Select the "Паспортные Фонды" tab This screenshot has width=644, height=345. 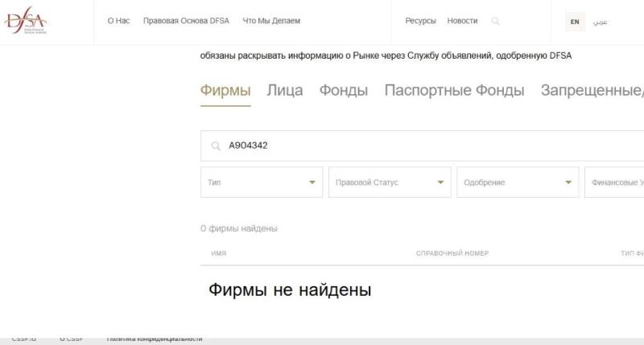(454, 90)
